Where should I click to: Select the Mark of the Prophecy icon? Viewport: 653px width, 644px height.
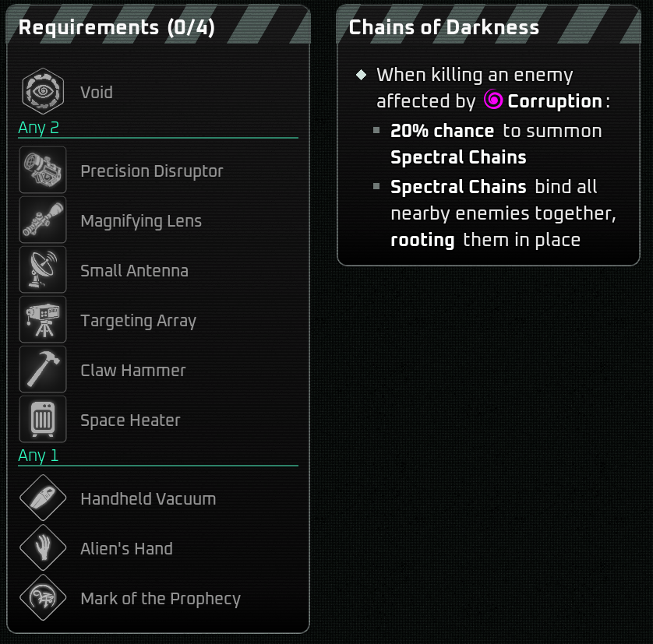tap(43, 598)
